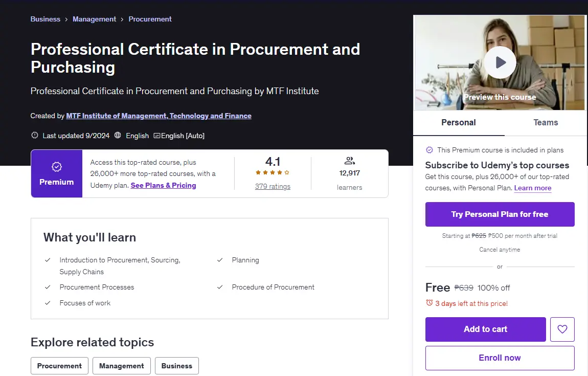Click the star rating icons
Viewport: 588px width, 376px height.
(273, 172)
